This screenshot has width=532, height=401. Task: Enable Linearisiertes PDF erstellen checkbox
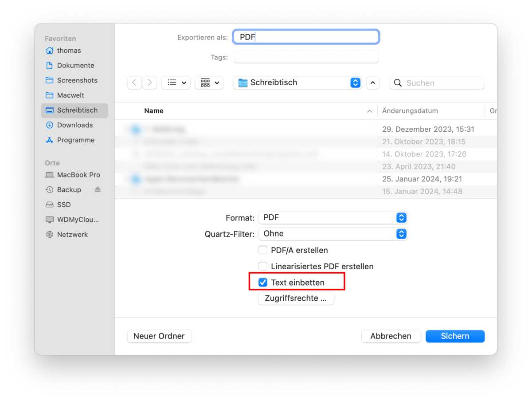pos(263,266)
